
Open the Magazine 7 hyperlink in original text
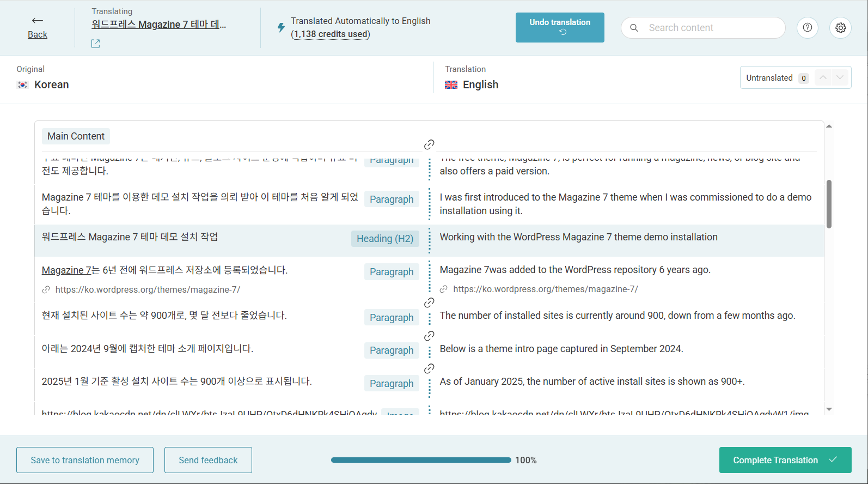[x=66, y=270]
